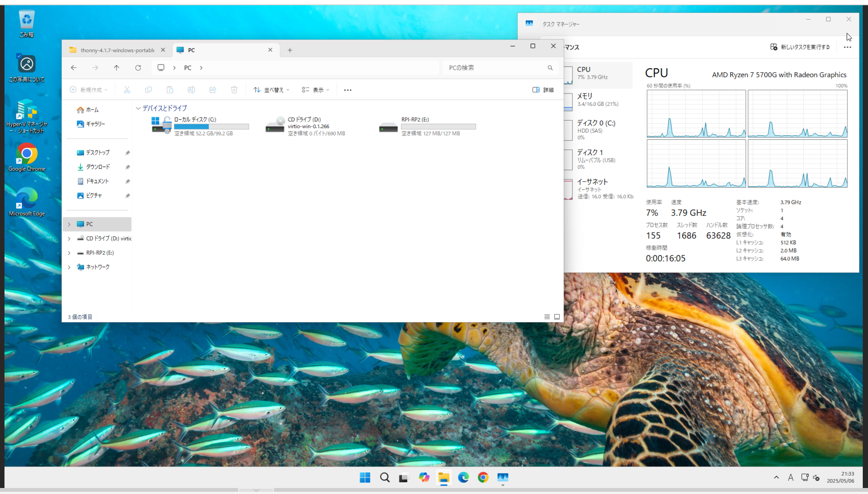Open Task Manager from the taskbar
This screenshot has width=868, height=494.
pos(502,477)
